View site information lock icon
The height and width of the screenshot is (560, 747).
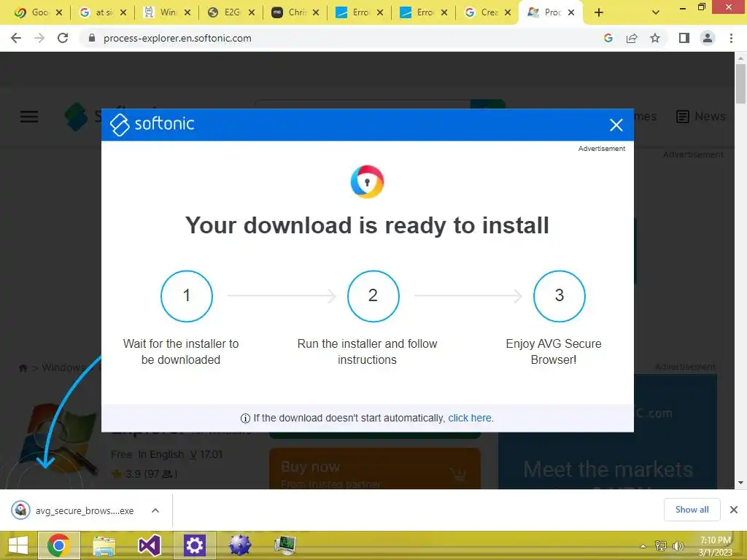(x=92, y=38)
